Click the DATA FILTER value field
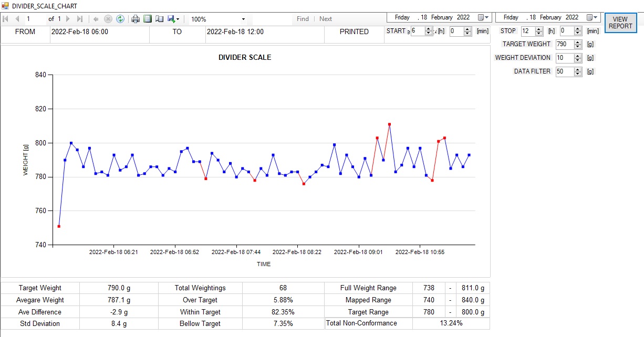The height and width of the screenshot is (337, 644). pos(564,71)
